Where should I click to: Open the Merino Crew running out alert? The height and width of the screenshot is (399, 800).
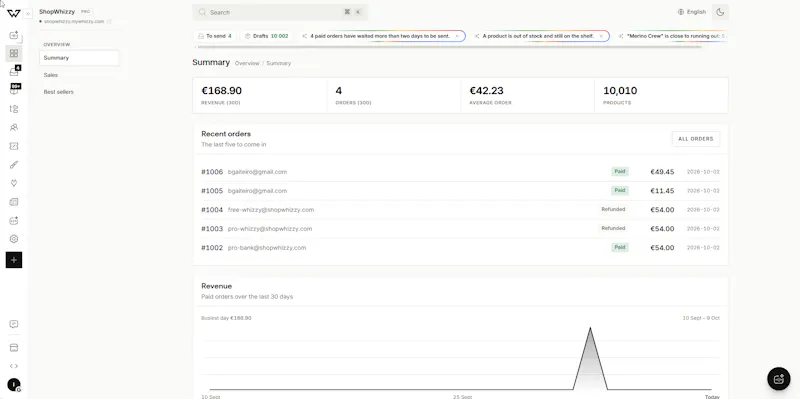[x=670, y=36]
